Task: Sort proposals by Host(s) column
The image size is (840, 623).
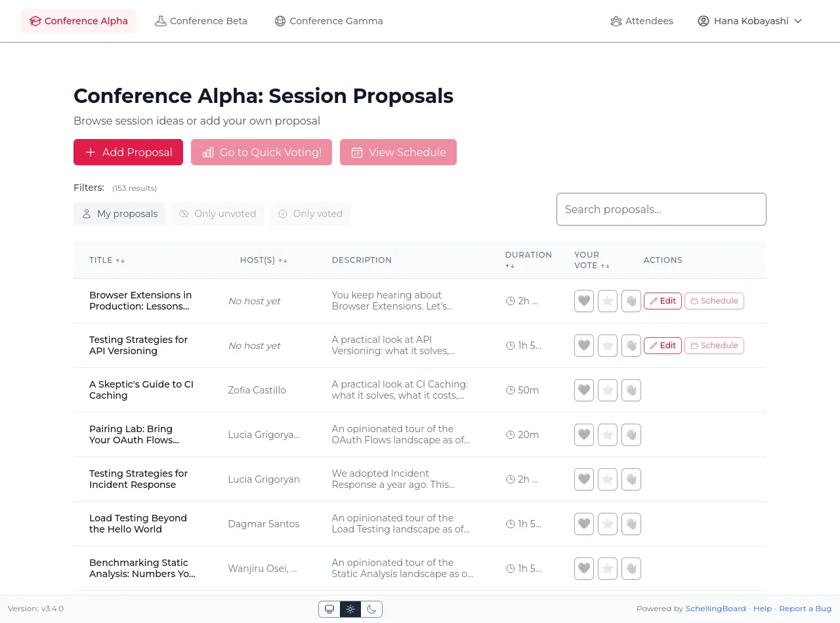Action: 264,260
